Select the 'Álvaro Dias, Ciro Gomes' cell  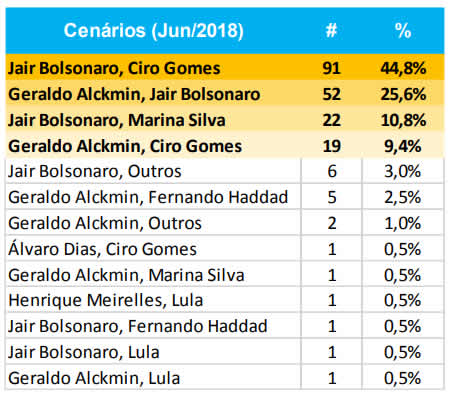coord(153,249)
